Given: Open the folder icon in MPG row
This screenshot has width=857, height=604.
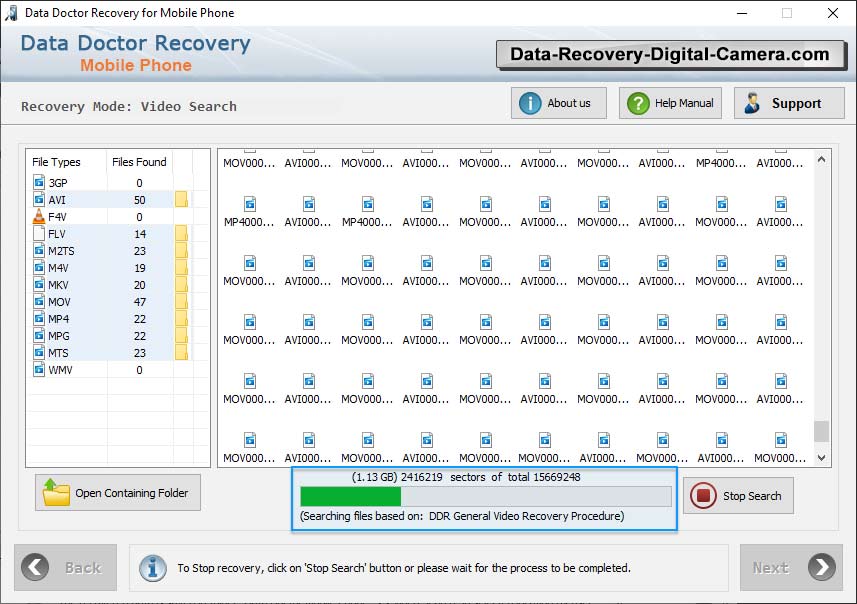Looking at the screenshot, I should [181, 335].
